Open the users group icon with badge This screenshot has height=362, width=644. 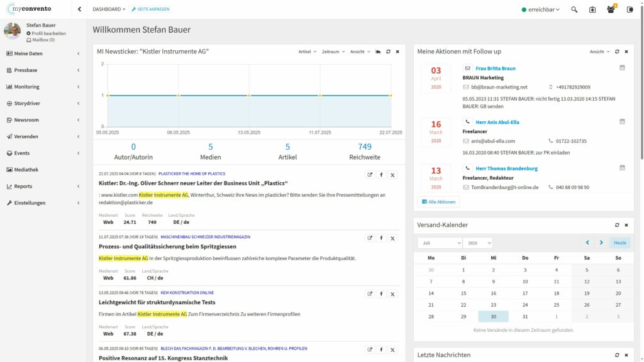coord(611,9)
